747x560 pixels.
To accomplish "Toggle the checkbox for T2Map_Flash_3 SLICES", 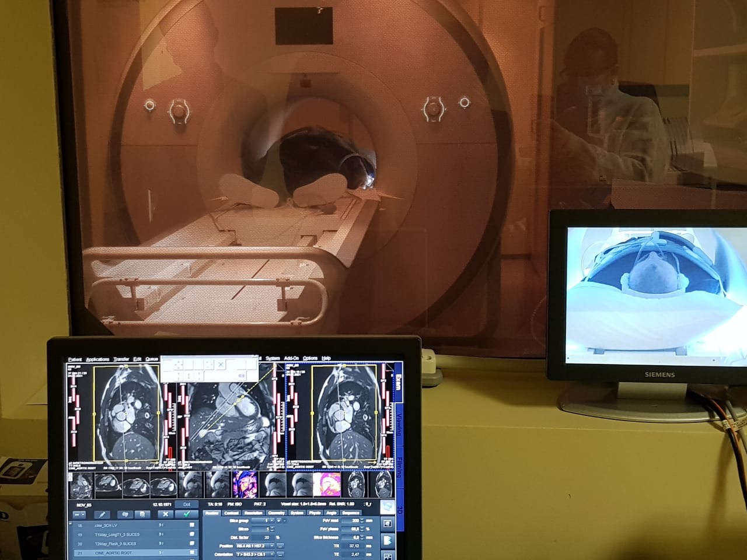I will click(x=191, y=544).
